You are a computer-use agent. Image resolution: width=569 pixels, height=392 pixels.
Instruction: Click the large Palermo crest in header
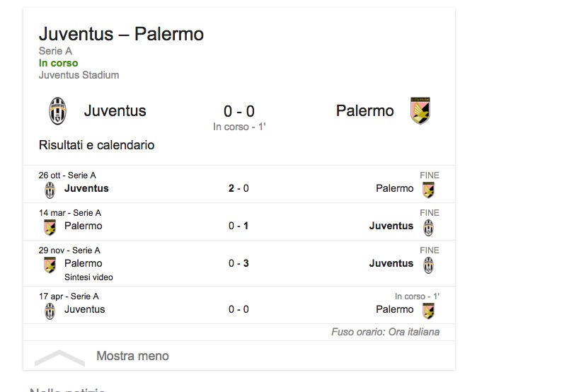[420, 111]
